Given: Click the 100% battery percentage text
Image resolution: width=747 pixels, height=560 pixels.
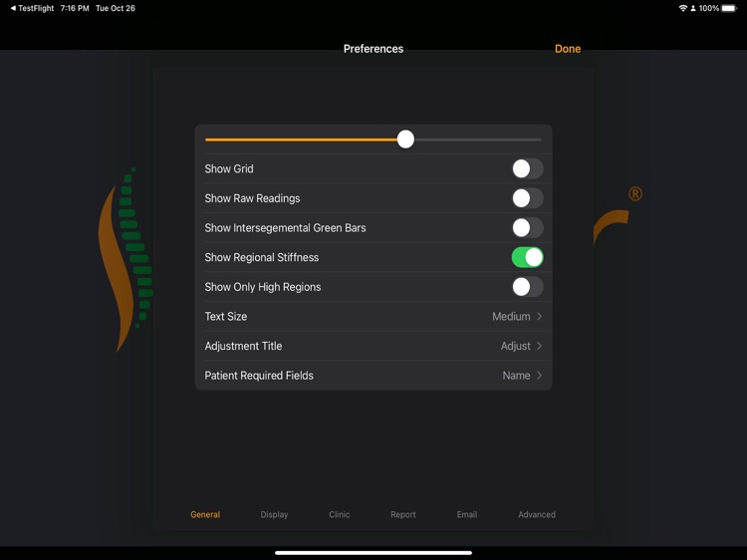Looking at the screenshot, I should [x=709, y=8].
